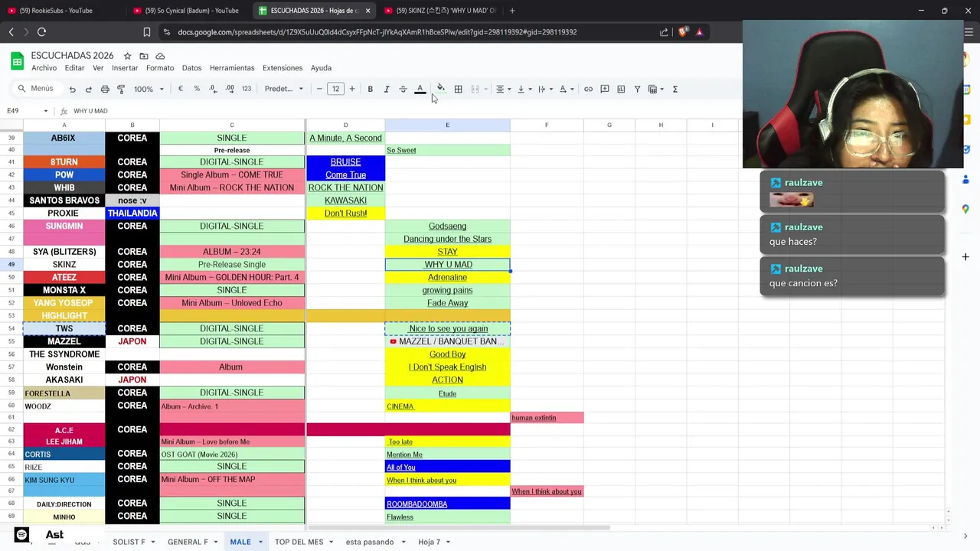Click increase decimal places icon
The image size is (980, 551).
(x=230, y=89)
